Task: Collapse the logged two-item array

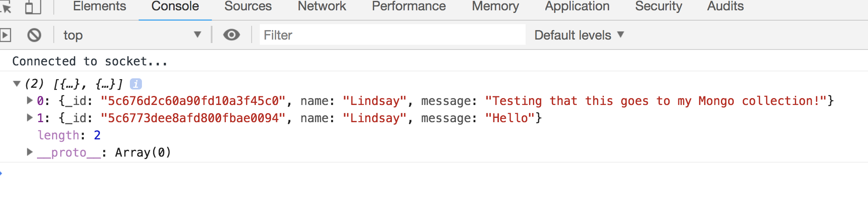Action: coord(17,83)
